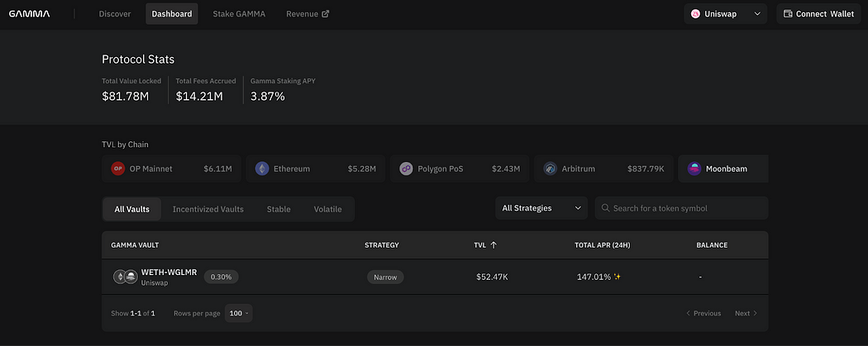The height and width of the screenshot is (346, 868).
Task: Sort by STRATEGY column header
Action: (382, 245)
